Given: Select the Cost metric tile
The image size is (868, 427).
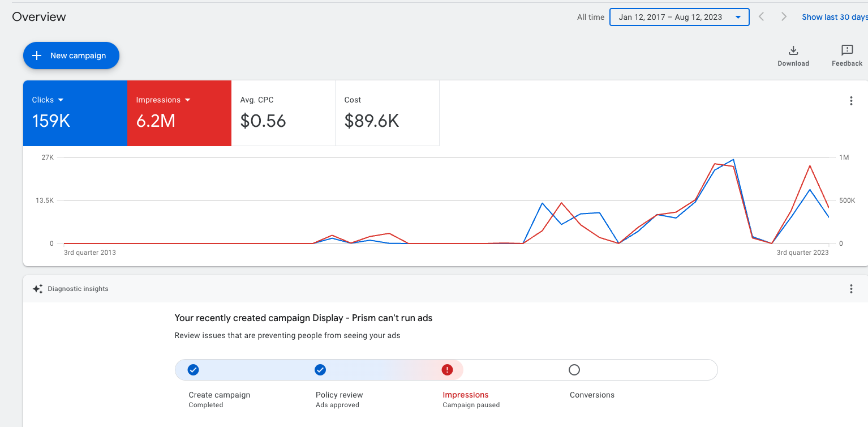Looking at the screenshot, I should tap(387, 113).
